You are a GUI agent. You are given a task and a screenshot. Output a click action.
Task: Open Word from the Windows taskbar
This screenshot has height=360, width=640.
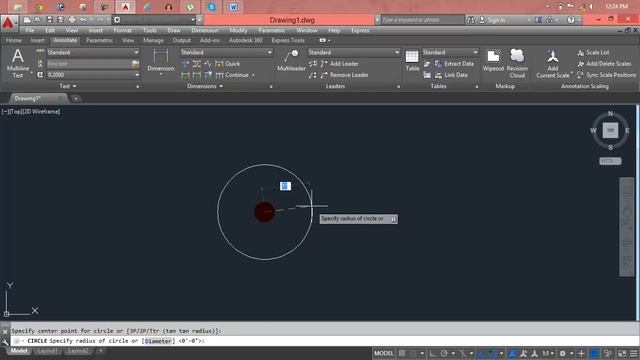tap(233, 7)
